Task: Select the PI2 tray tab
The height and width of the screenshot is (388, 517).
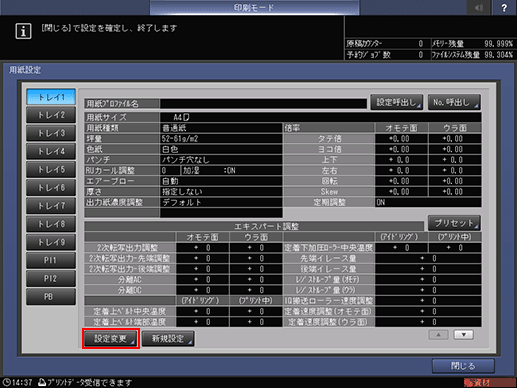Action: pos(51,279)
